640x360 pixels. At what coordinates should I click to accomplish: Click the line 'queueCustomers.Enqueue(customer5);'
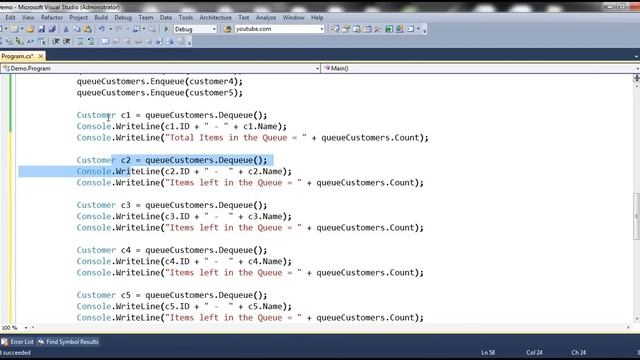[x=160, y=93]
